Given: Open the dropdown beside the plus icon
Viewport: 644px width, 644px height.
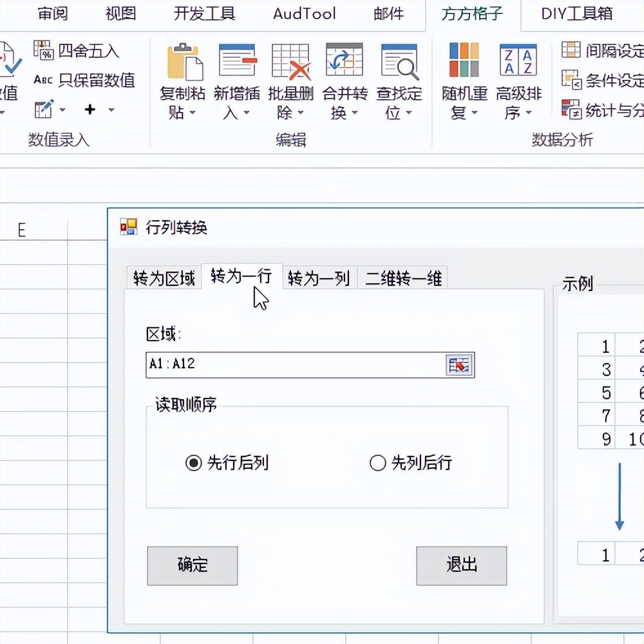Looking at the screenshot, I should (x=111, y=109).
